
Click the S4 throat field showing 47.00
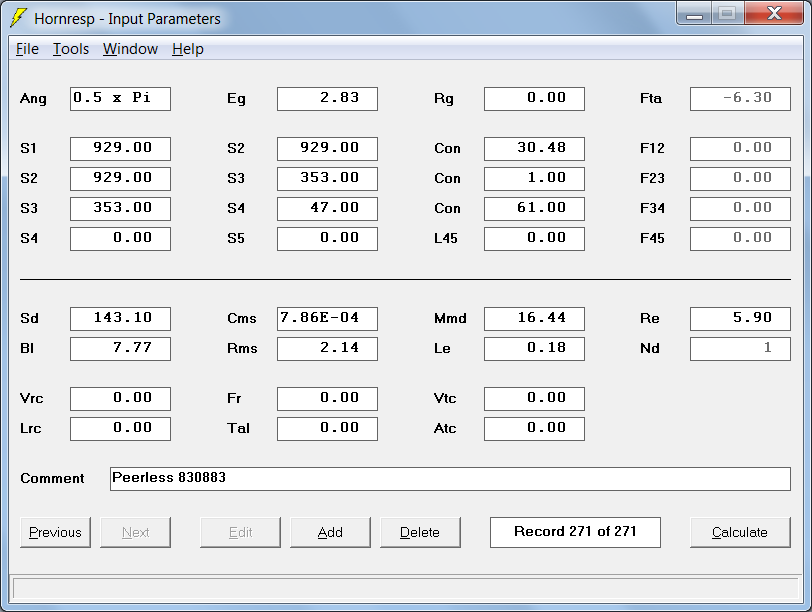tap(327, 209)
